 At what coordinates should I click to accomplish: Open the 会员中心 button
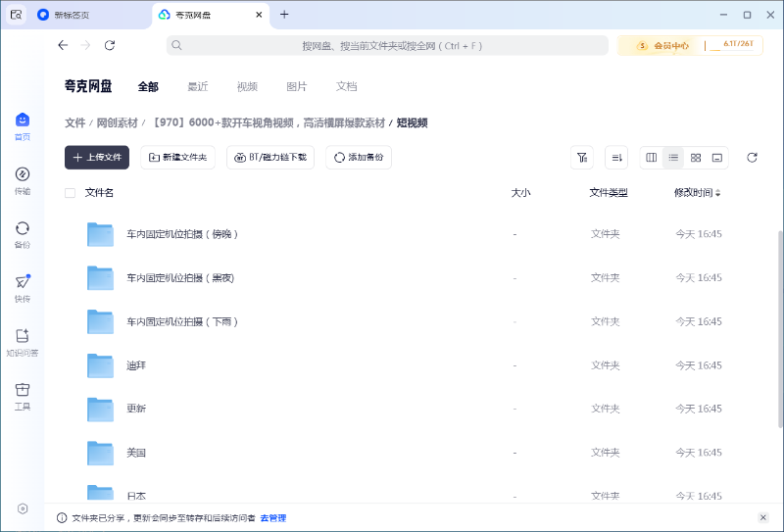[662, 45]
